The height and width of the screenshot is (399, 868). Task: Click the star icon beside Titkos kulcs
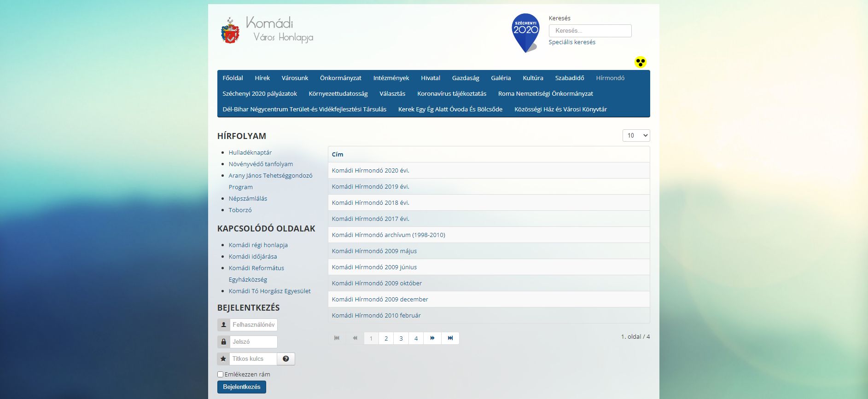(223, 359)
